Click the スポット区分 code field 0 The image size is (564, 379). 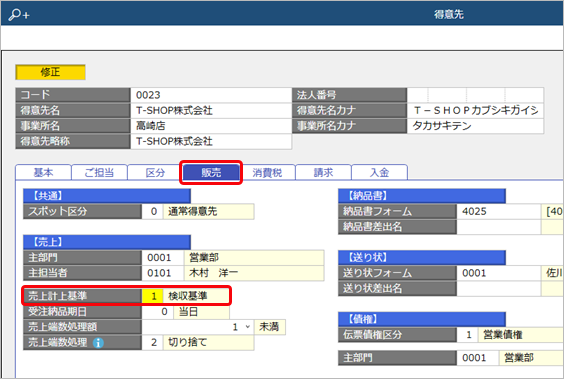(x=153, y=211)
